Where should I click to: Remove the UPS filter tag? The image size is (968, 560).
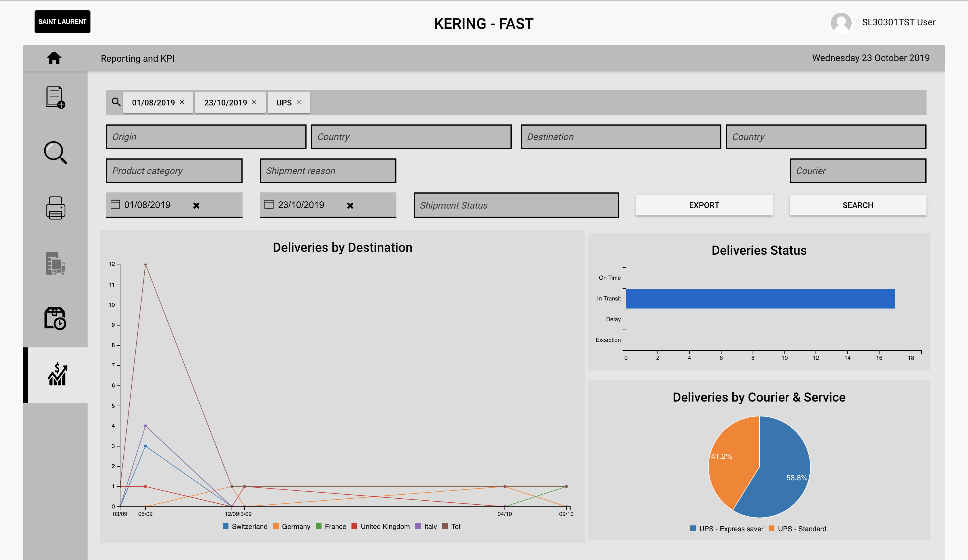pyautogui.click(x=298, y=102)
